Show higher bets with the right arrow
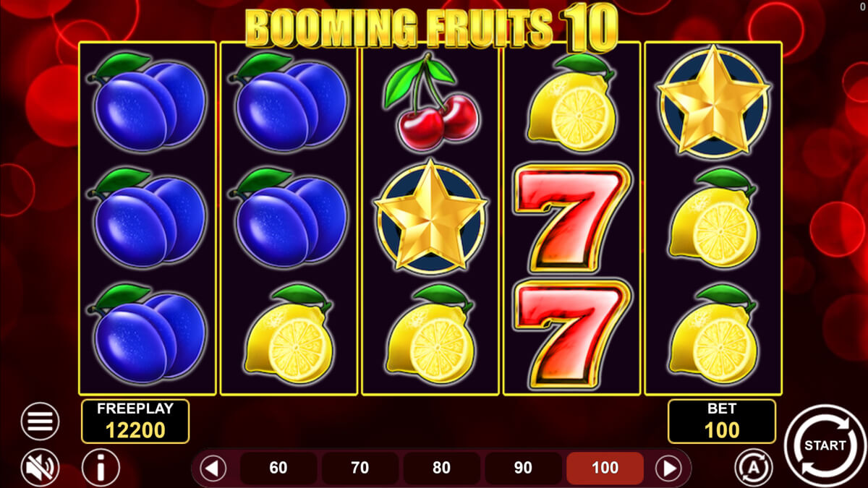The width and height of the screenshot is (868, 488). pyautogui.click(x=668, y=468)
